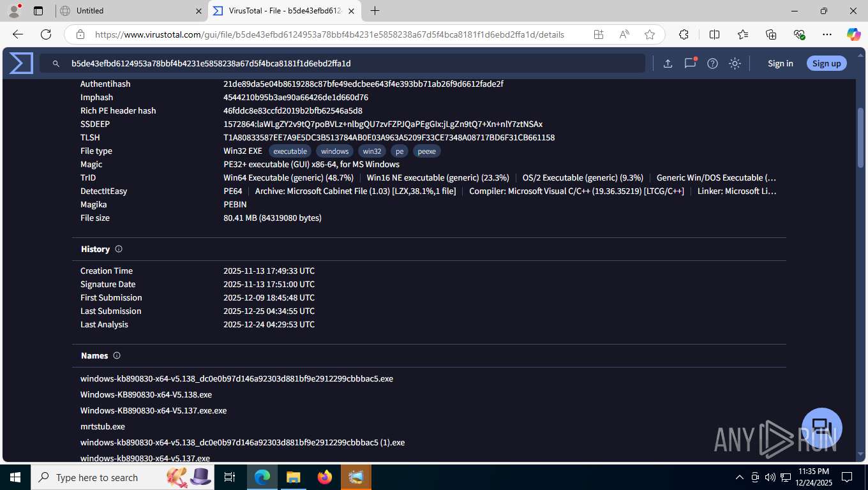Reload the page with refresh icon
This screenshot has width=868, height=490.
[x=46, y=34]
